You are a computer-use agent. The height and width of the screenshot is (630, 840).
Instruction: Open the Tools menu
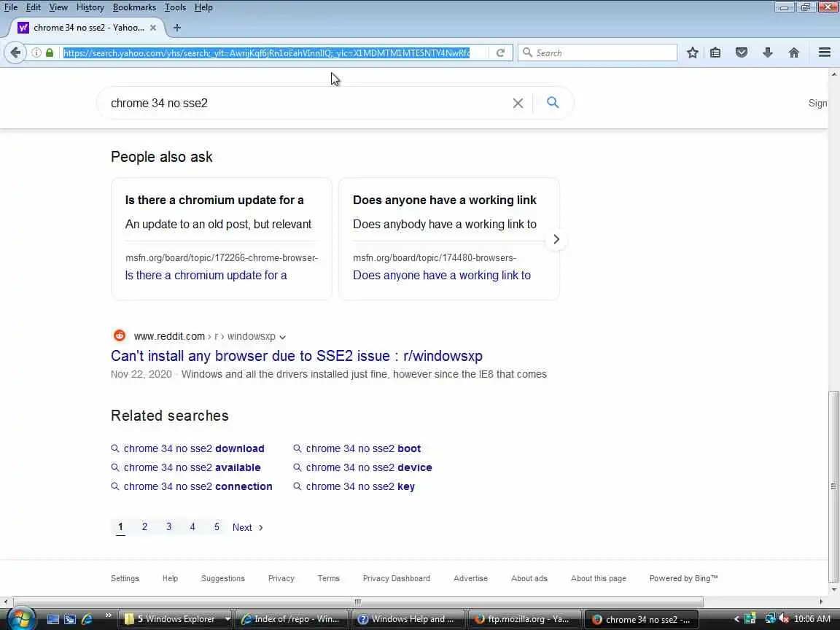(x=175, y=7)
